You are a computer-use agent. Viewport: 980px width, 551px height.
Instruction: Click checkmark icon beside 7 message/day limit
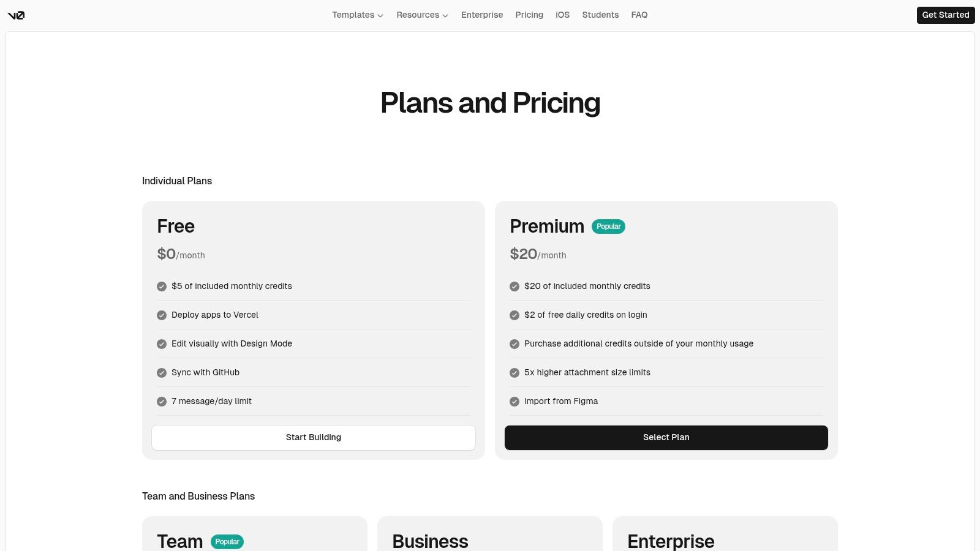pos(162,402)
